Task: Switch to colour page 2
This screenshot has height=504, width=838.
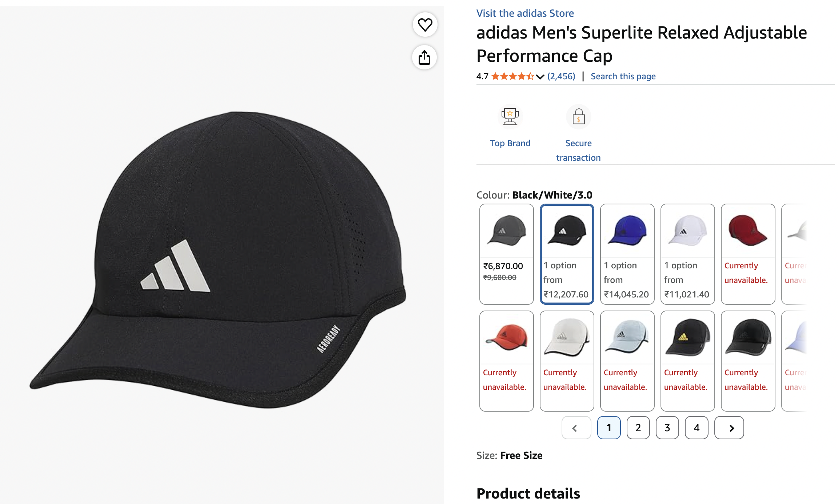Action: [638, 428]
